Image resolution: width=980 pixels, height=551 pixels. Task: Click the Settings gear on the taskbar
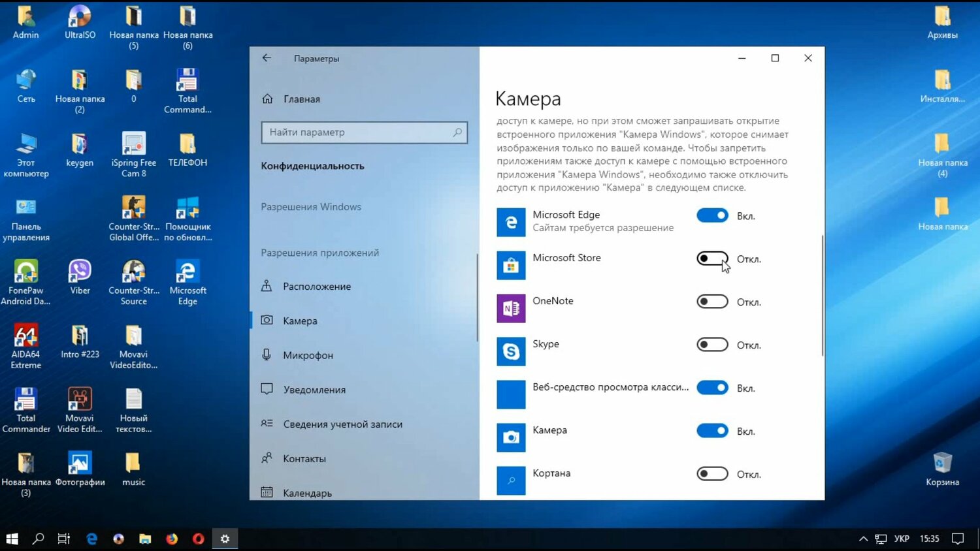coord(225,539)
